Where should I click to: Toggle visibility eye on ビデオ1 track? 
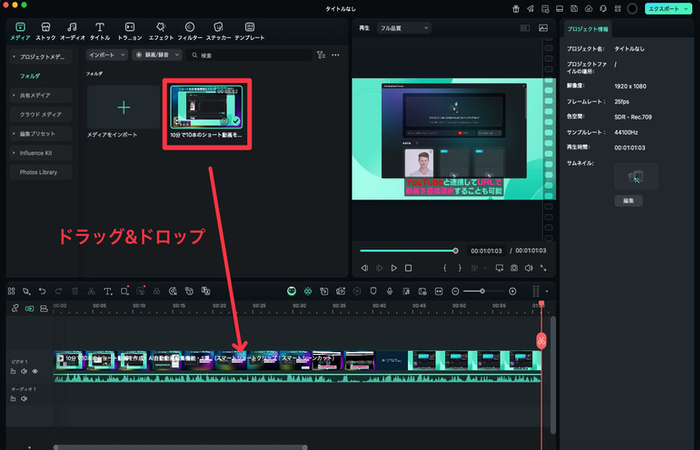tap(34, 370)
